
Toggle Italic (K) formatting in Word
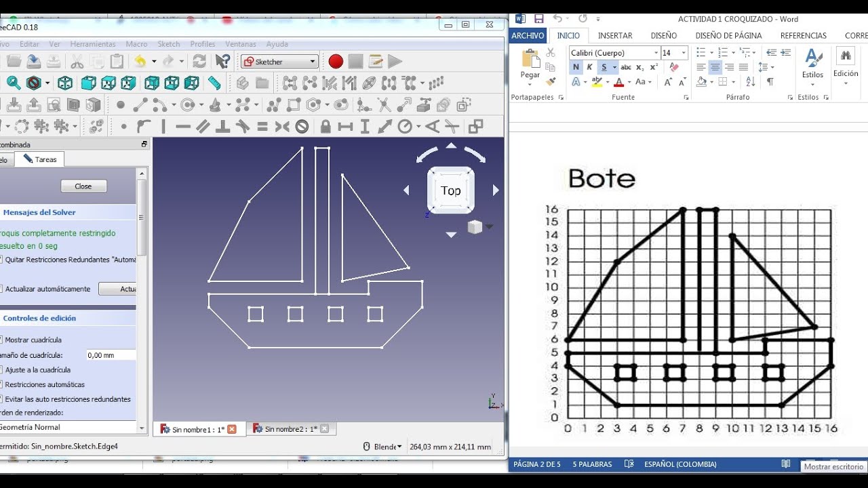[589, 67]
